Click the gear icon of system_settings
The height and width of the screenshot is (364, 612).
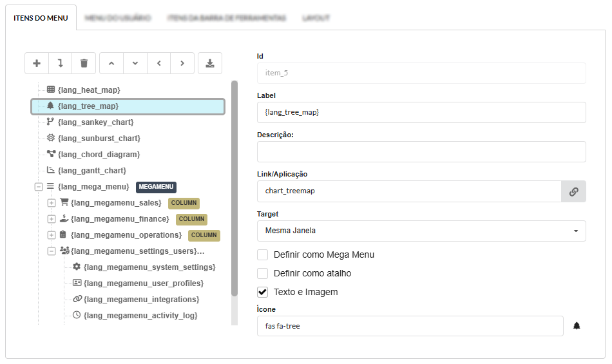(x=77, y=267)
